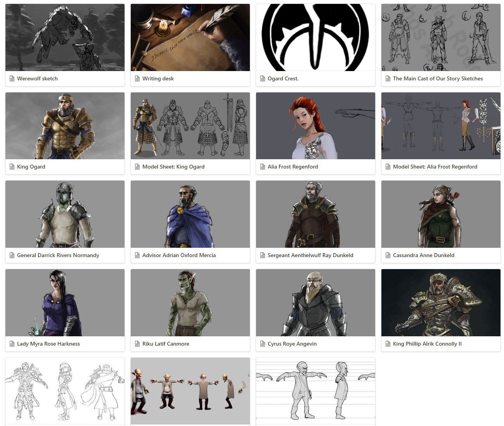Open the Model Sheet: Alia Frost Regenford link
This screenshot has height=426, width=504.
[x=435, y=167]
